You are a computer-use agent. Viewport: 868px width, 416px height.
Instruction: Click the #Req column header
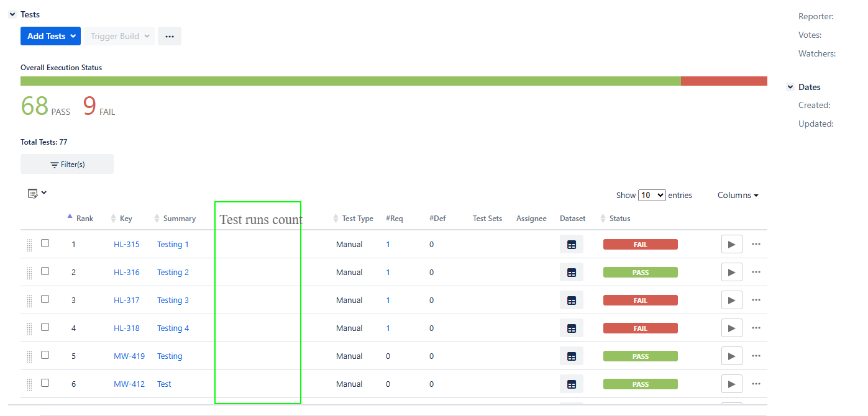(395, 219)
